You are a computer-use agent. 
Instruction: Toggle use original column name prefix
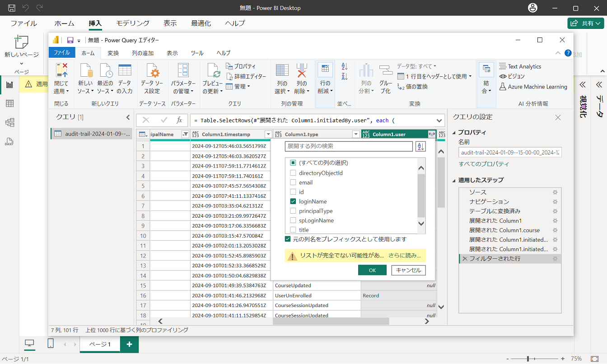(x=288, y=239)
